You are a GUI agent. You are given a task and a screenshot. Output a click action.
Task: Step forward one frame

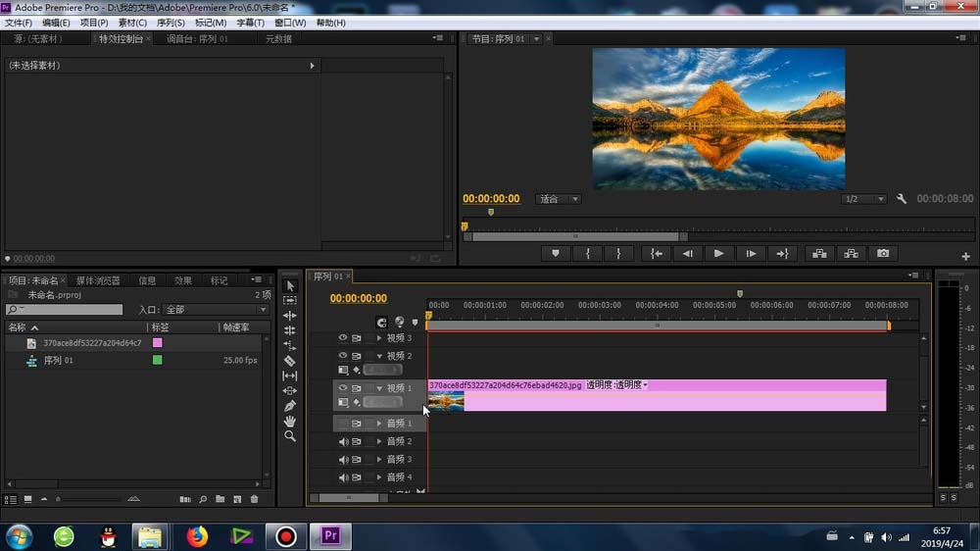click(751, 253)
